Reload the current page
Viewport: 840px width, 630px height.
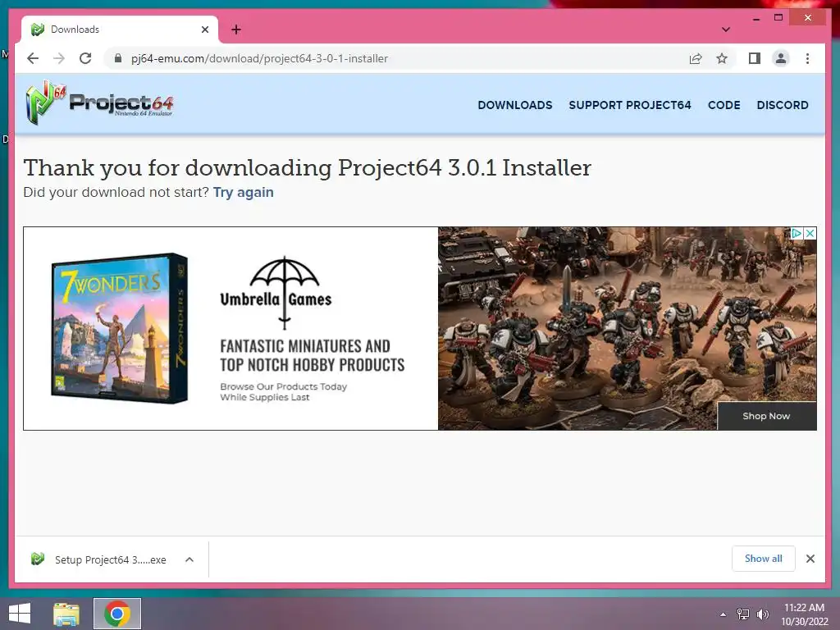pos(85,58)
